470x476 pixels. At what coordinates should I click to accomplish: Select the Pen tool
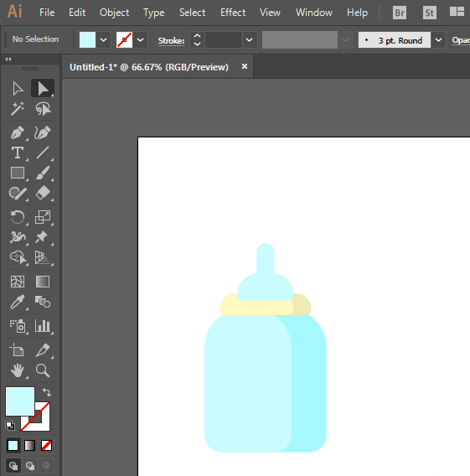click(18, 132)
